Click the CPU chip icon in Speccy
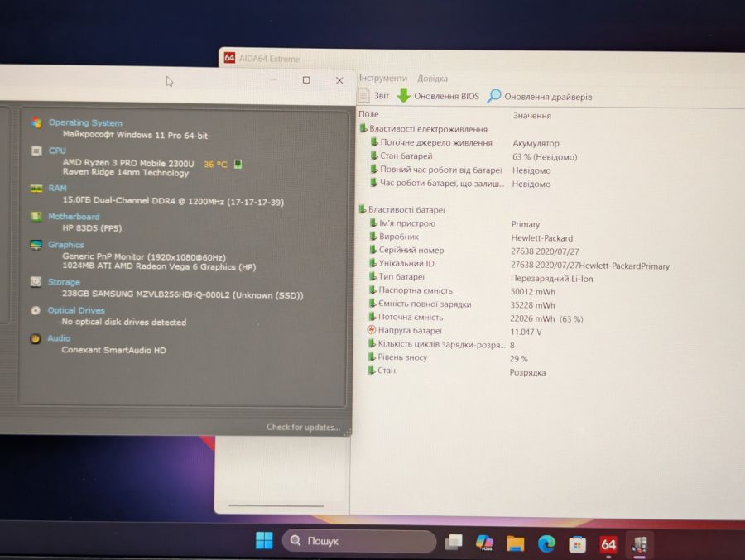The height and width of the screenshot is (560, 745). (36, 151)
